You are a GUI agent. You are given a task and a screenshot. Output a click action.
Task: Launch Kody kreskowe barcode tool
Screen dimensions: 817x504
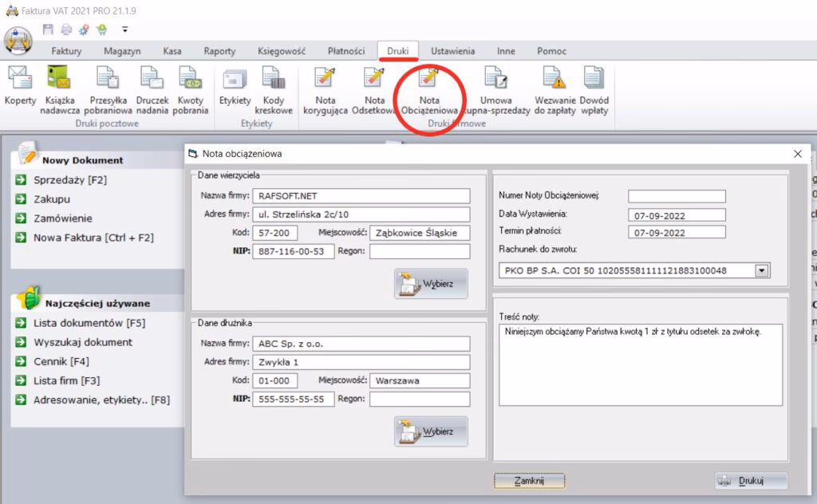[x=274, y=87]
